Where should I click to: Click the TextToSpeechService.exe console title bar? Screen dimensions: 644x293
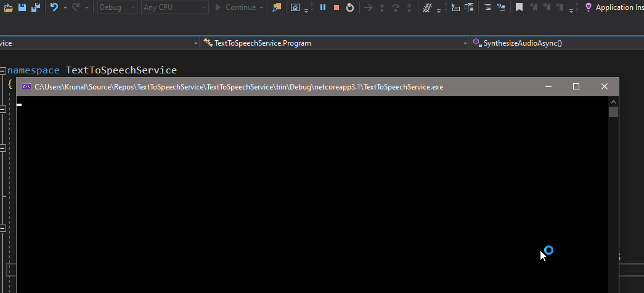coord(277,87)
